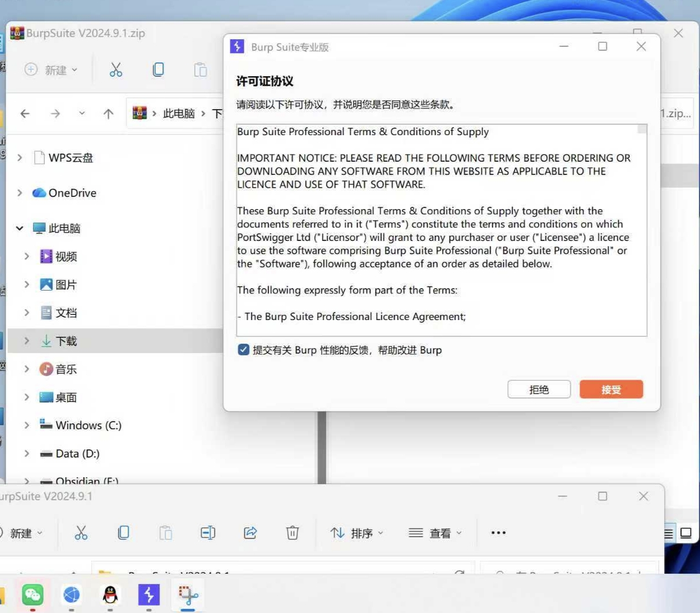Open the Snipping Tool in taskbar
This screenshot has width=700, height=613.
tap(188, 595)
